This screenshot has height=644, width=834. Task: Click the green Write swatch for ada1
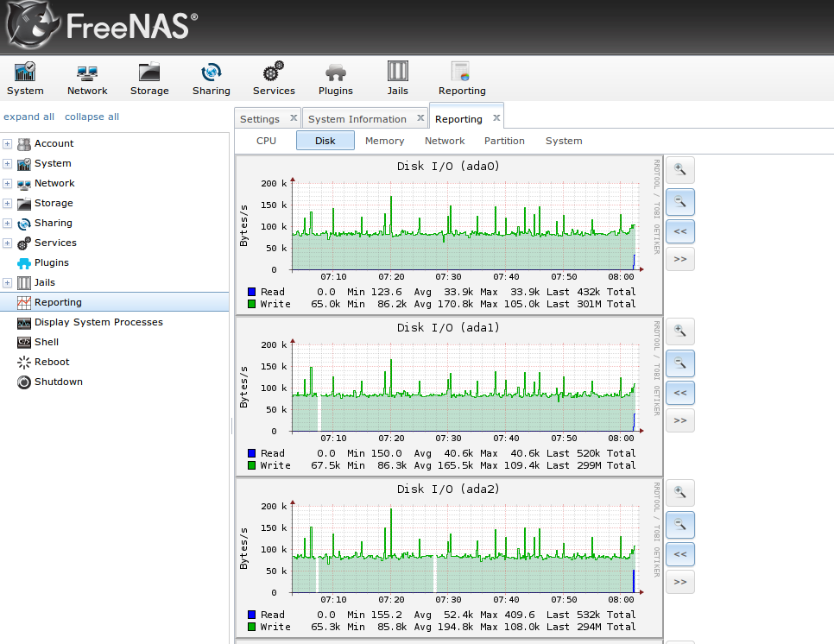(x=251, y=465)
